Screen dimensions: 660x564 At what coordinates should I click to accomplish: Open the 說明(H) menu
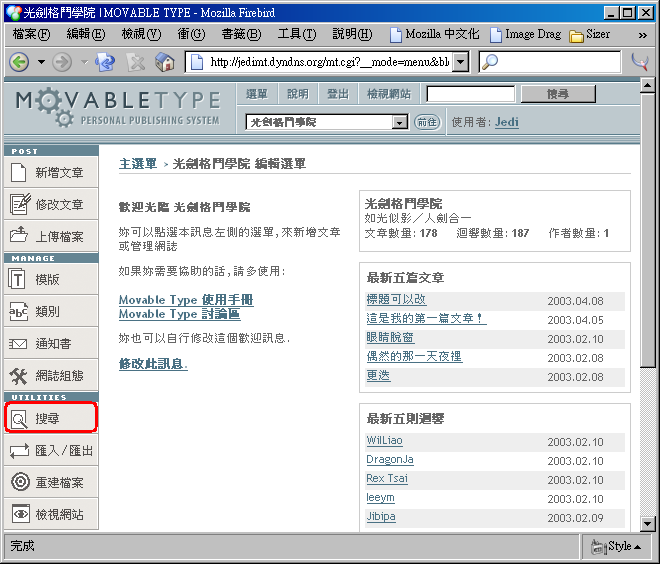[x=352, y=34]
